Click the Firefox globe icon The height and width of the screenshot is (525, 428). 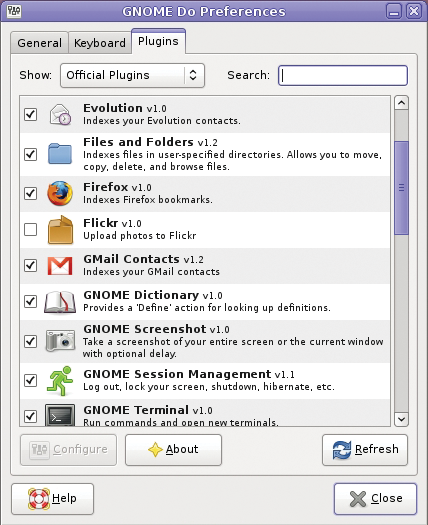pos(60,193)
